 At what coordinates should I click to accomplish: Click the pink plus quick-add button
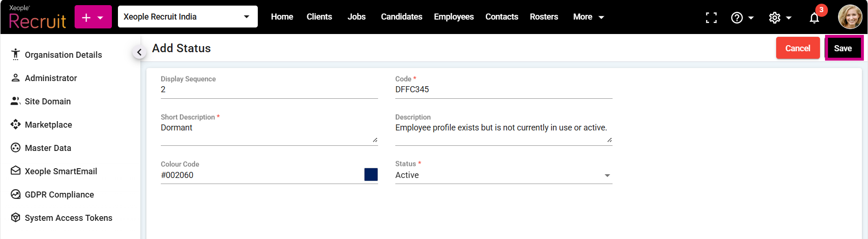[x=93, y=17]
